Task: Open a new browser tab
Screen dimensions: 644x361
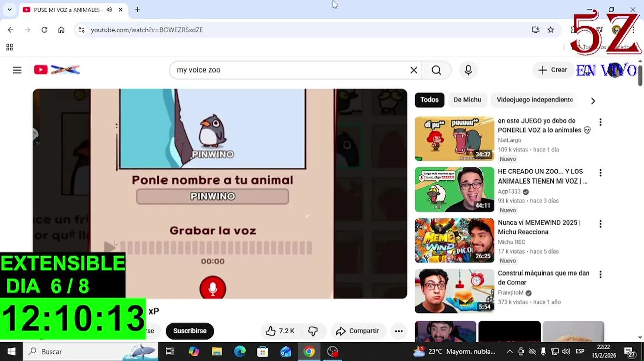Action: coord(137,10)
